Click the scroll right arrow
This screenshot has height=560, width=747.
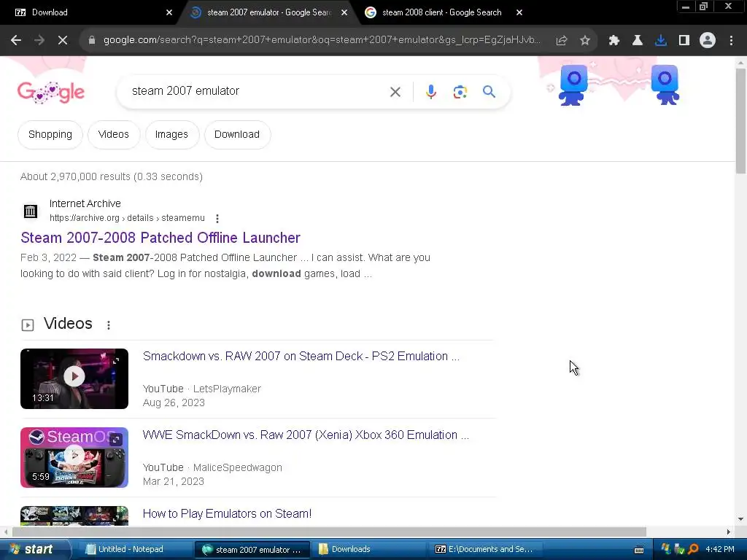pos(728,532)
